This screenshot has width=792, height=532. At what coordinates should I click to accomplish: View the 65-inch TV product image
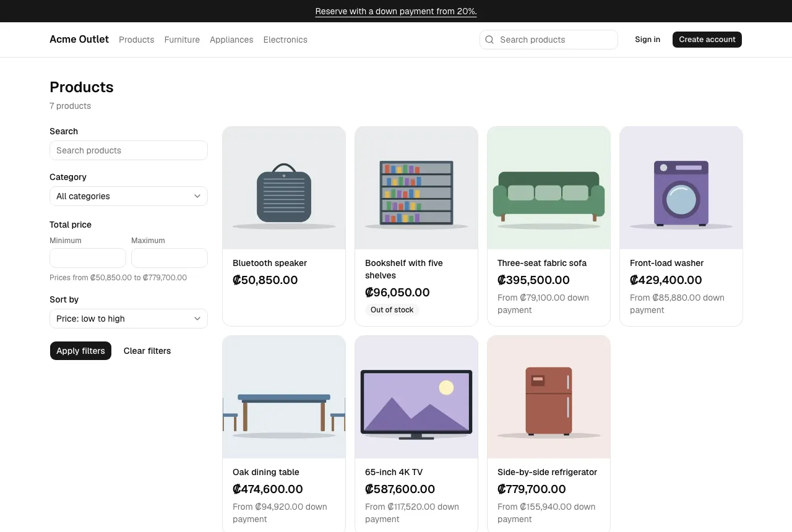point(416,397)
